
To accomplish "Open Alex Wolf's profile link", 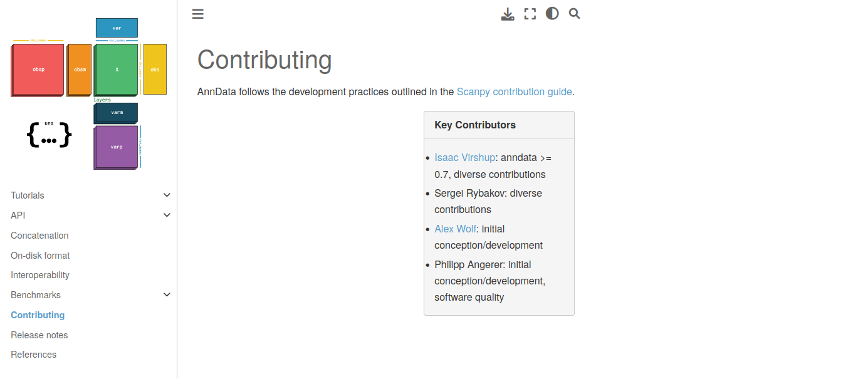I will [456, 229].
